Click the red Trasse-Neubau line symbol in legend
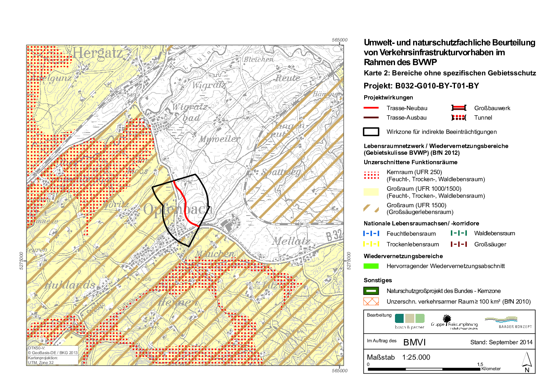 [x=371, y=108]
